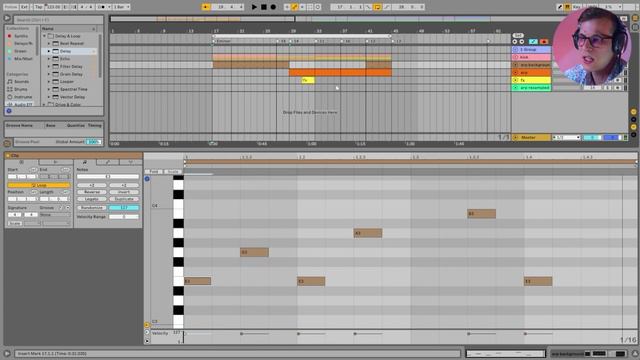Toggle the Scale button in the piano roll

pyautogui.click(x=172, y=171)
